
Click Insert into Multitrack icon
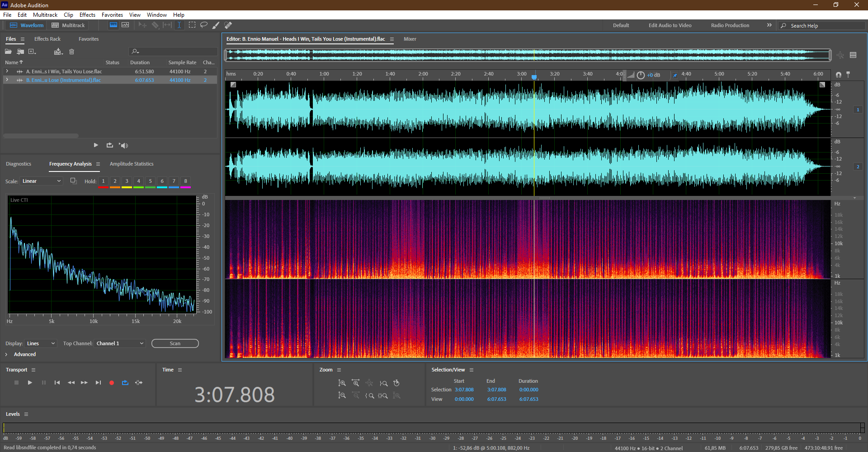tap(58, 52)
